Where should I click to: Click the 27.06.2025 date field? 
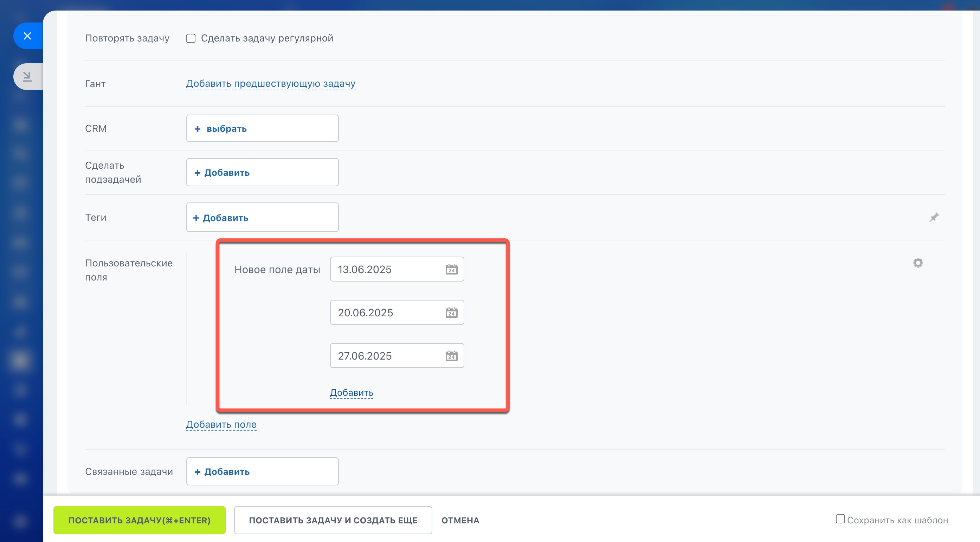pos(397,356)
